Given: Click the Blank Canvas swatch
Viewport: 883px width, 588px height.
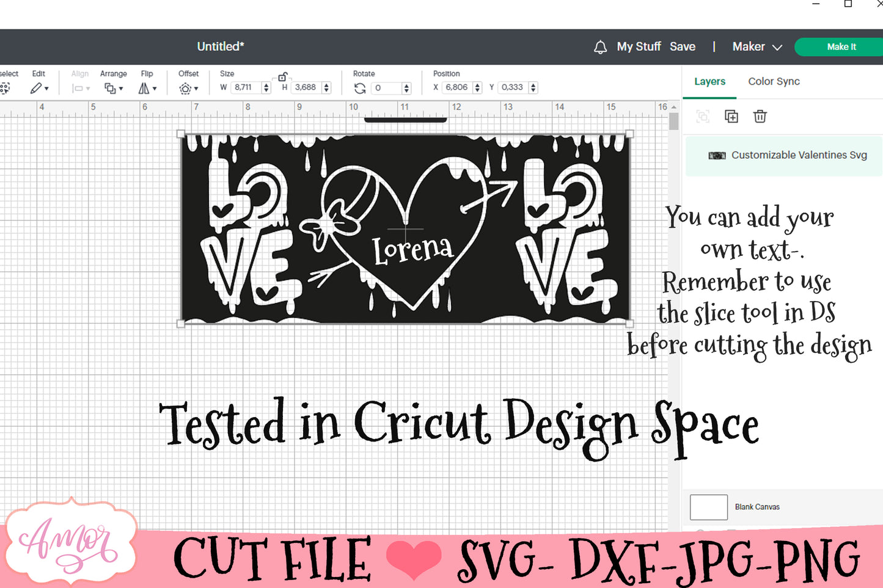Looking at the screenshot, I should pyautogui.click(x=709, y=507).
